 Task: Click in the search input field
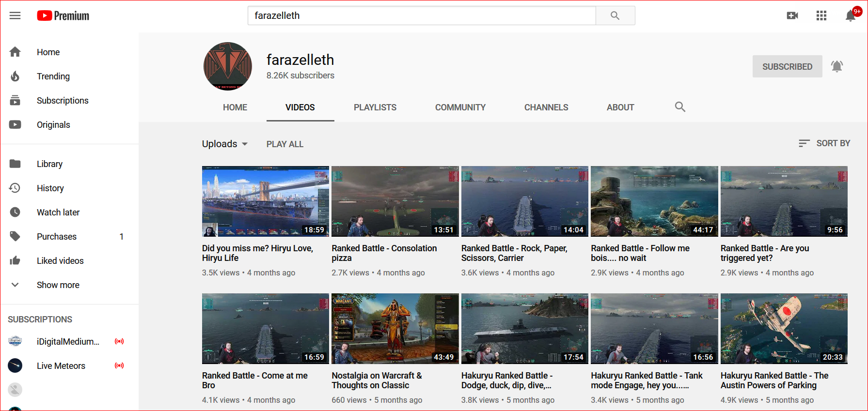[421, 15]
